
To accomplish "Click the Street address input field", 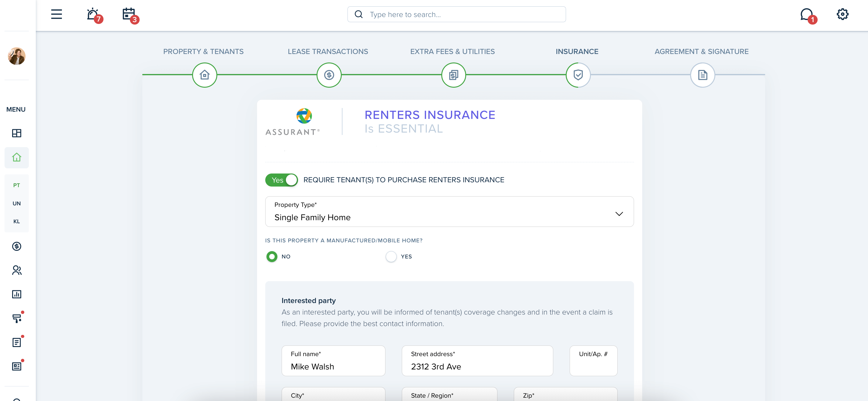I will click(477, 361).
